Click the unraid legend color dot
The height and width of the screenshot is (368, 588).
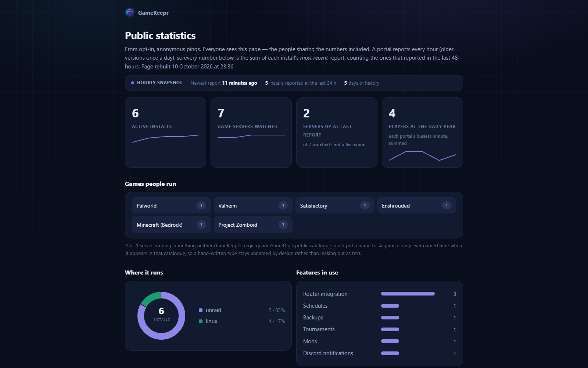pyautogui.click(x=201, y=310)
